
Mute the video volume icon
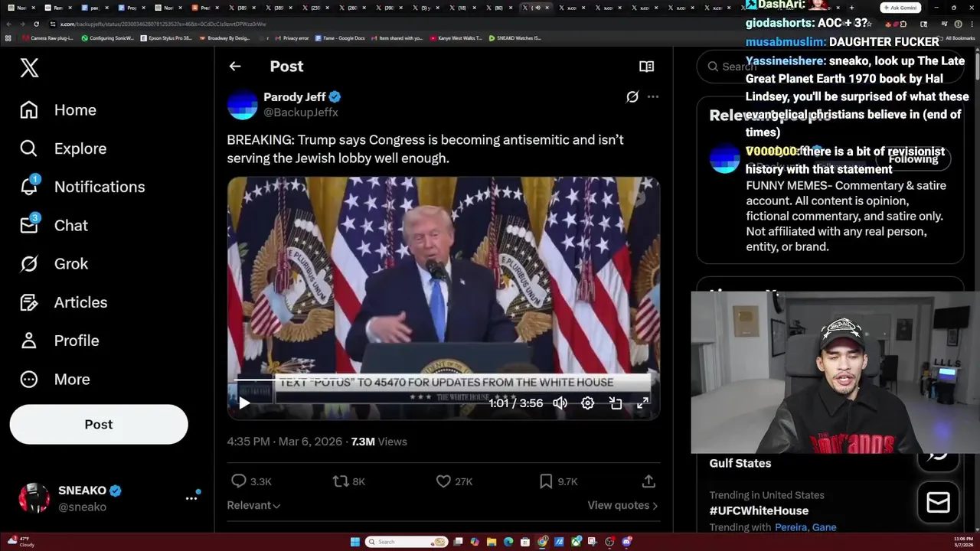(x=560, y=403)
